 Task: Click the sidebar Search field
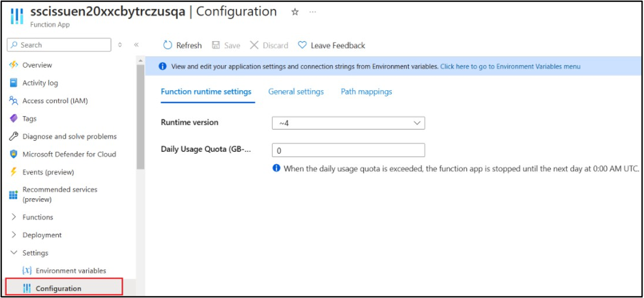59,45
